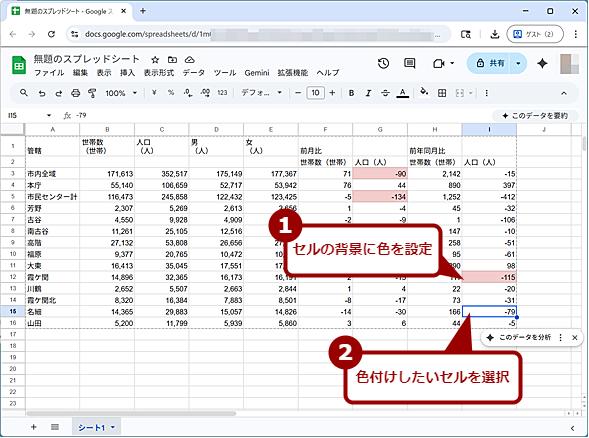Toggle italic formatting button
Screen dimensions: 589x438
[x=368, y=93]
